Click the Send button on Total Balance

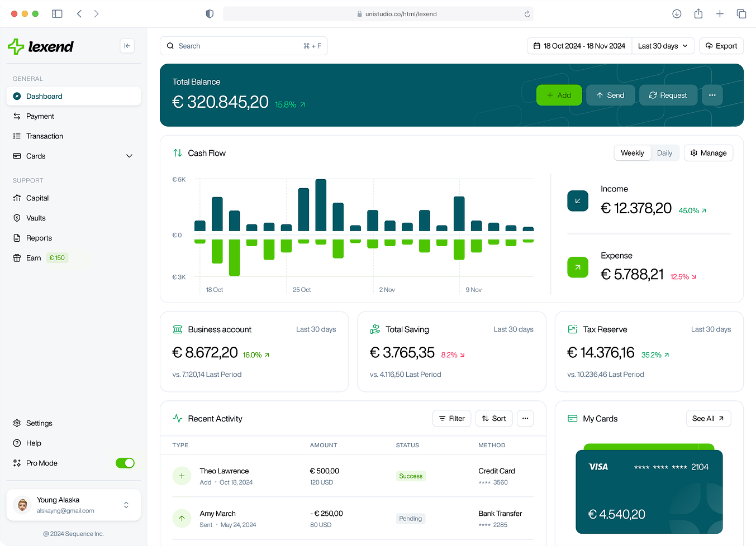(x=610, y=95)
